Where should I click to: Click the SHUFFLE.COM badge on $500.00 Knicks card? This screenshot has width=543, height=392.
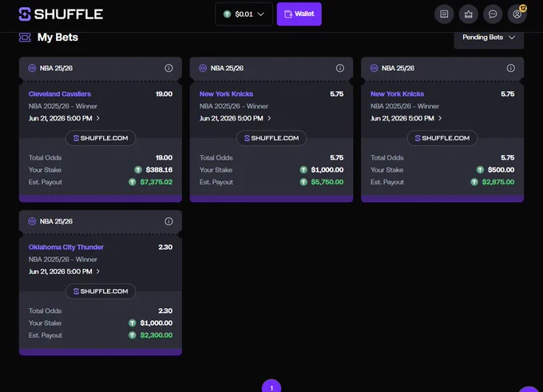click(x=442, y=138)
